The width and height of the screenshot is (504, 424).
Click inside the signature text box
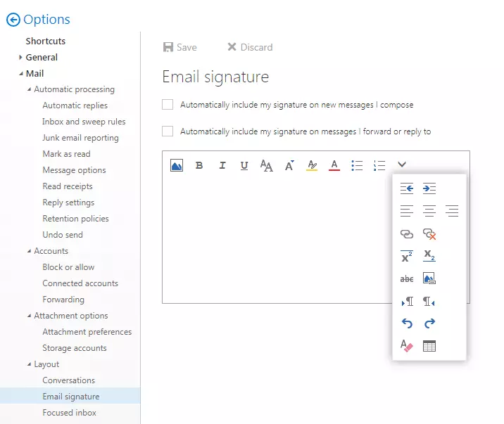[x=277, y=239]
